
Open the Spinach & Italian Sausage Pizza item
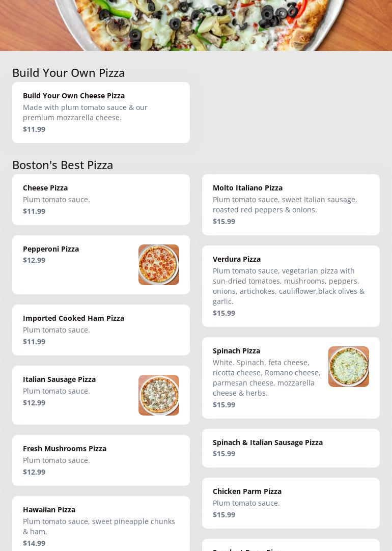click(291, 448)
